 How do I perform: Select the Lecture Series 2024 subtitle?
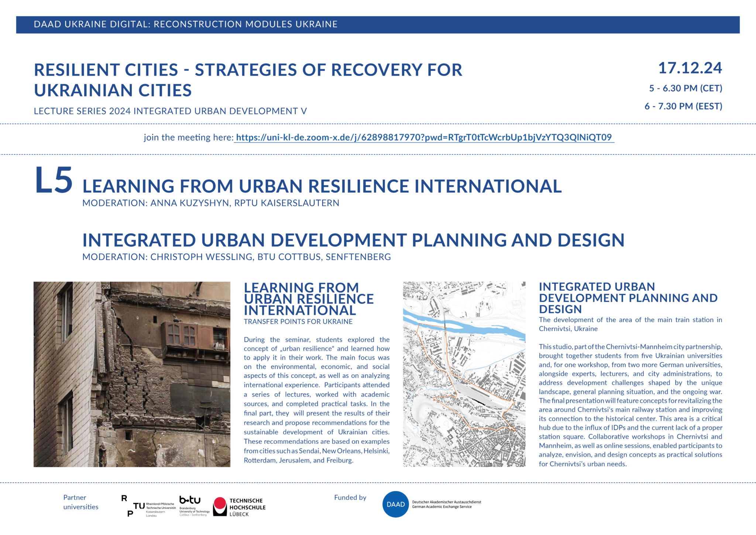[x=170, y=110]
